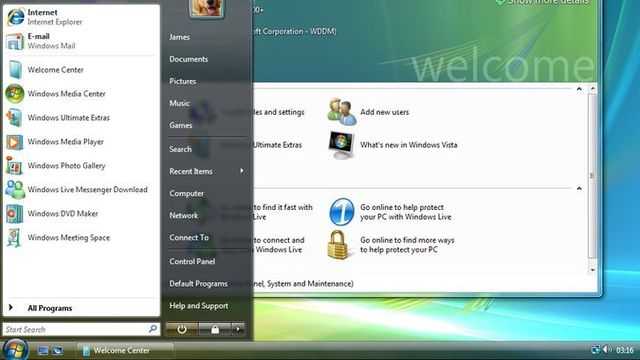Open Default Programs from Start menu

(x=198, y=284)
